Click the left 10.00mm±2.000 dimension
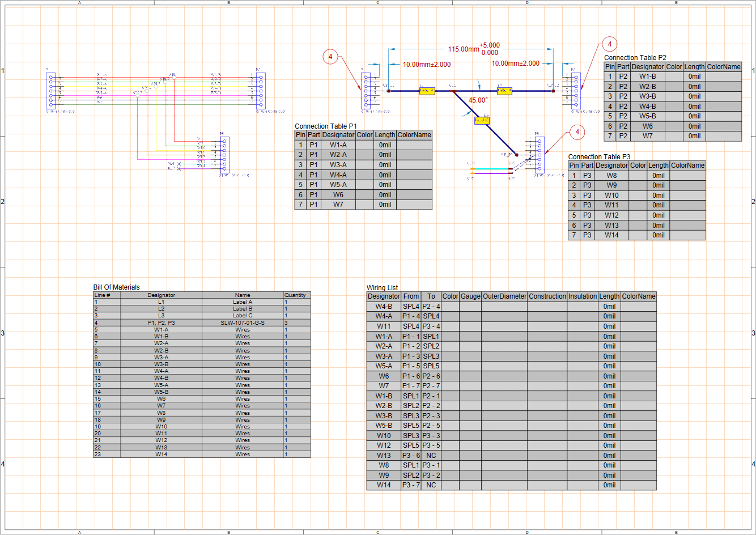The height and width of the screenshot is (535, 756). point(427,63)
